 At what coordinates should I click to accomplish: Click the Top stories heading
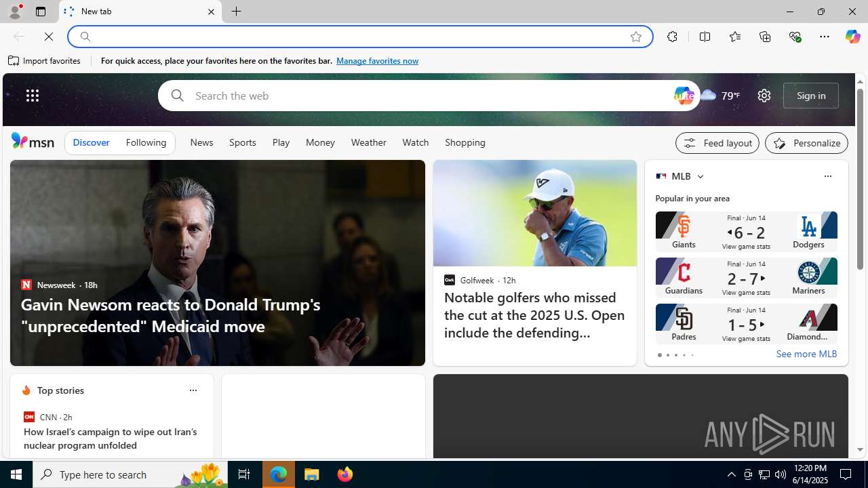coord(60,390)
